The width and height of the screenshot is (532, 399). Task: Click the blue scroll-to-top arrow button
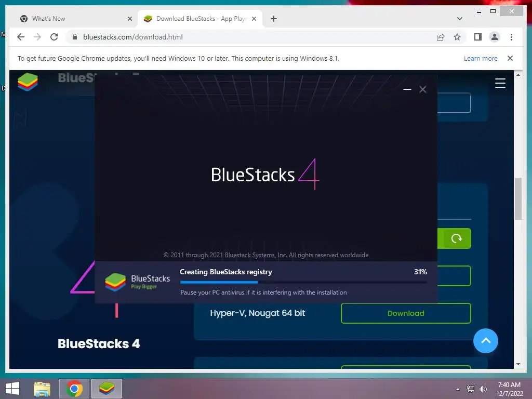coord(486,341)
